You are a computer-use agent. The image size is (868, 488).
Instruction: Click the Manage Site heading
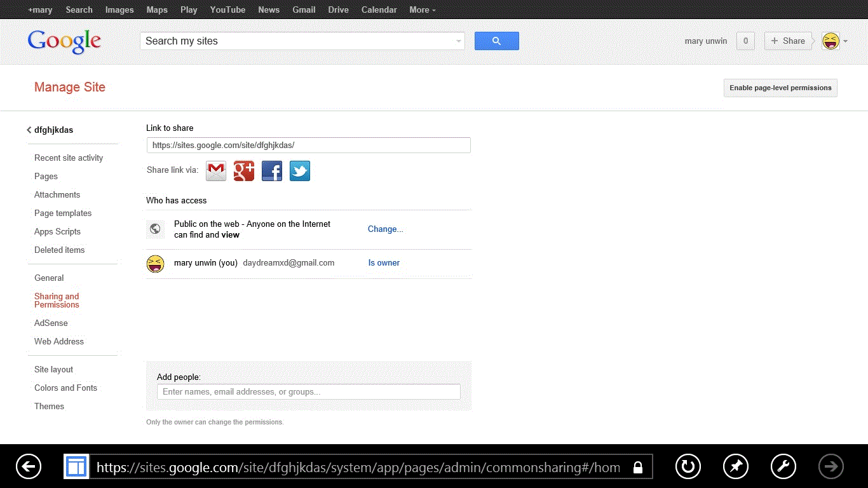(x=70, y=87)
